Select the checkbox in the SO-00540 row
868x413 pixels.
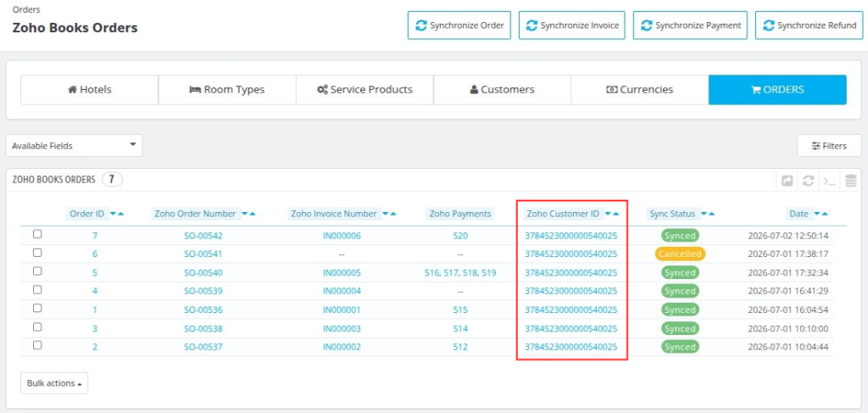pos(37,271)
